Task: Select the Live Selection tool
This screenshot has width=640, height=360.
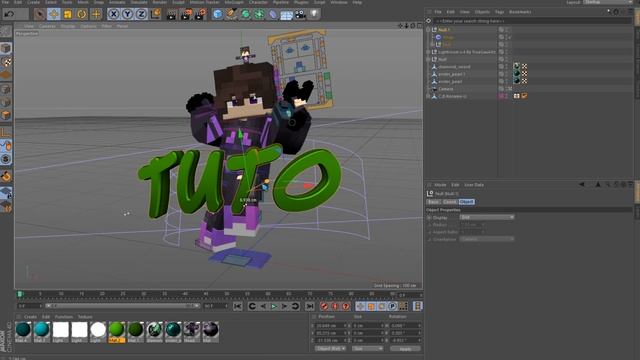Action: click(x=40, y=14)
